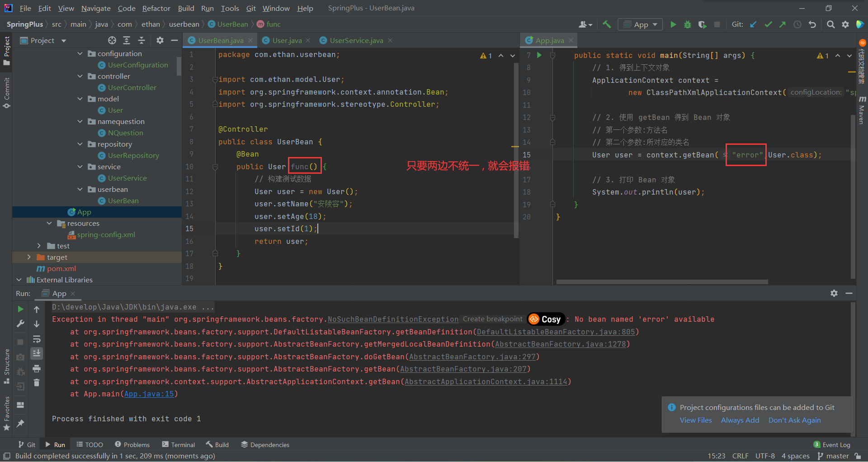
Task: Clear console with trash icon
Action: 37,383
